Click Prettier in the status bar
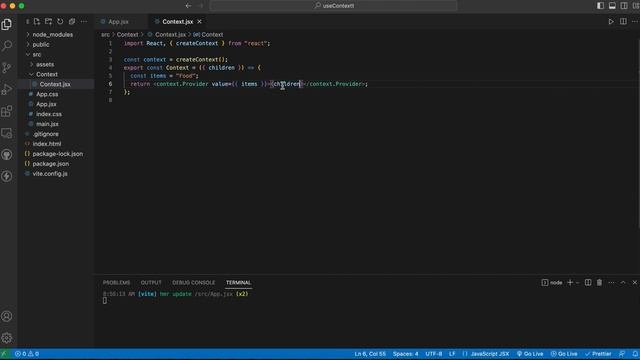This screenshot has width=640, height=360. (x=598, y=354)
